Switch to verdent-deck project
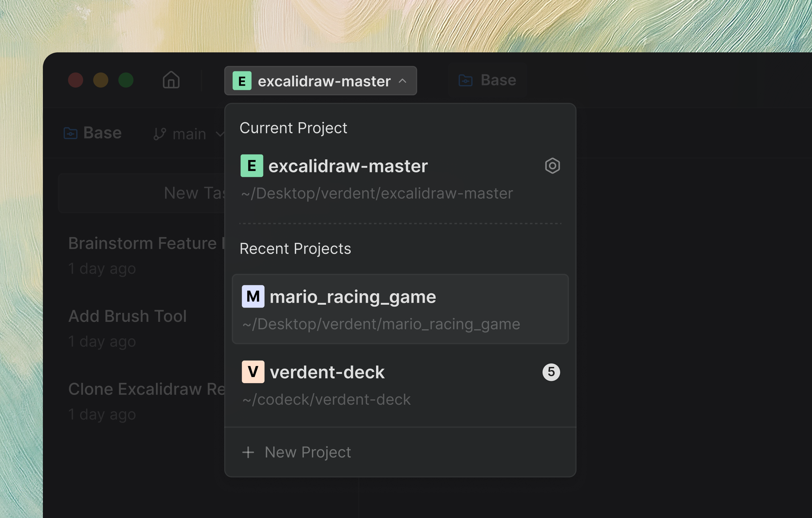Viewport: 812px width, 518px height. coord(400,385)
